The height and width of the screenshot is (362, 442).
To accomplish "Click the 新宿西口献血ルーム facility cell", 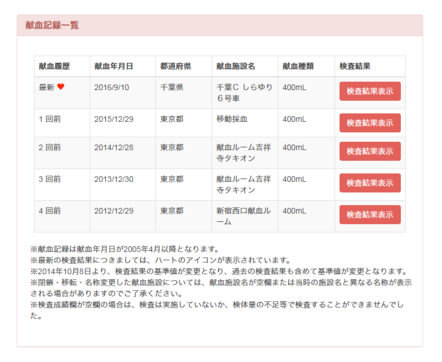I will tap(244, 216).
